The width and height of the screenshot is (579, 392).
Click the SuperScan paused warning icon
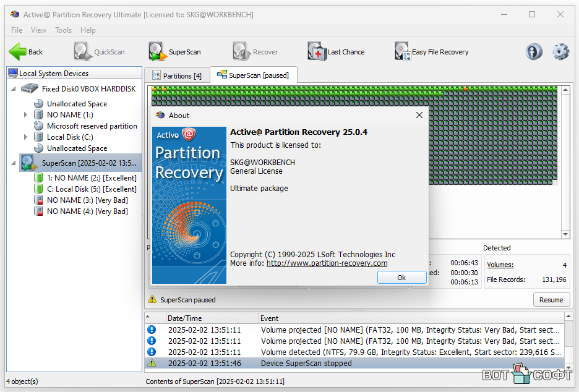point(152,299)
